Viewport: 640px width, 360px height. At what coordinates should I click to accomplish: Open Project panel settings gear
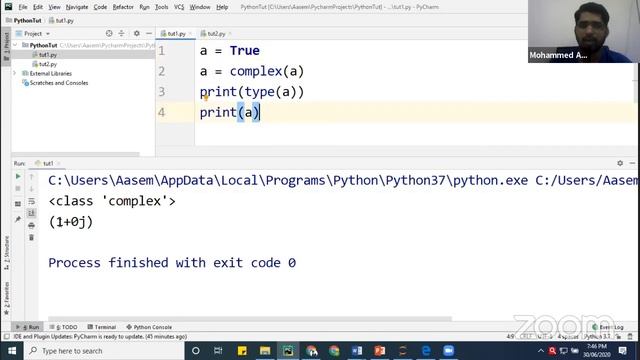click(x=137, y=33)
